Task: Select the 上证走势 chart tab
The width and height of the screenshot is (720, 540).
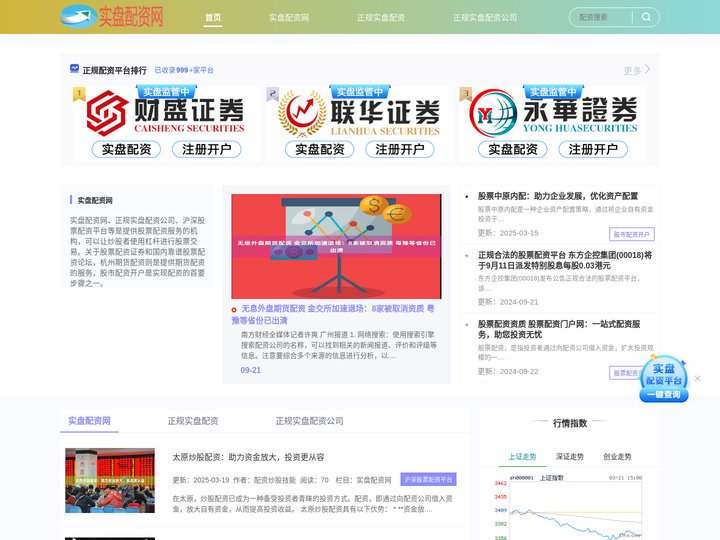Action: point(522,456)
